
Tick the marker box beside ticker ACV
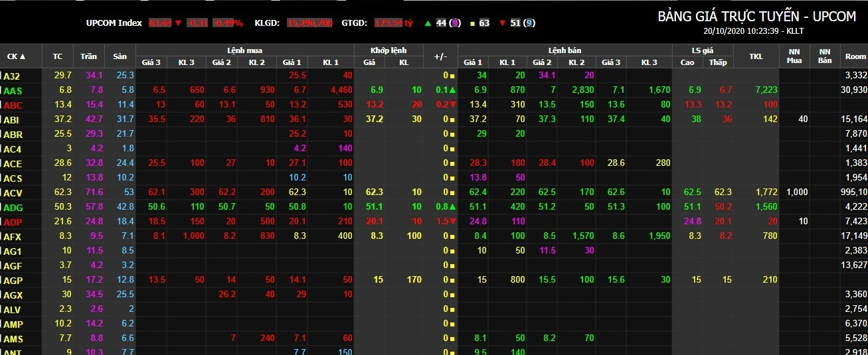tap(1, 192)
